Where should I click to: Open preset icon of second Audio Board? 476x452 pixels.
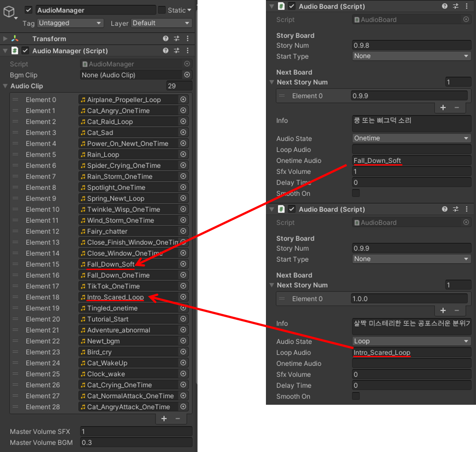[456, 209]
